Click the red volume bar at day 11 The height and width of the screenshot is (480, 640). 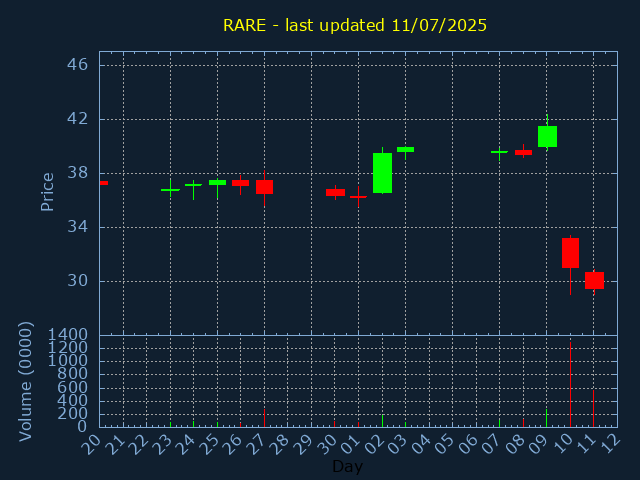pyautogui.click(x=593, y=409)
